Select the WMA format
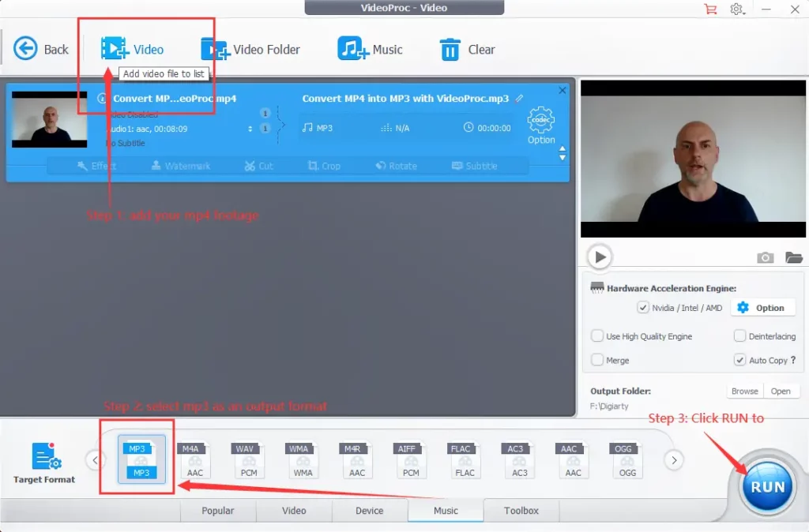The height and width of the screenshot is (532, 809). coord(303,459)
